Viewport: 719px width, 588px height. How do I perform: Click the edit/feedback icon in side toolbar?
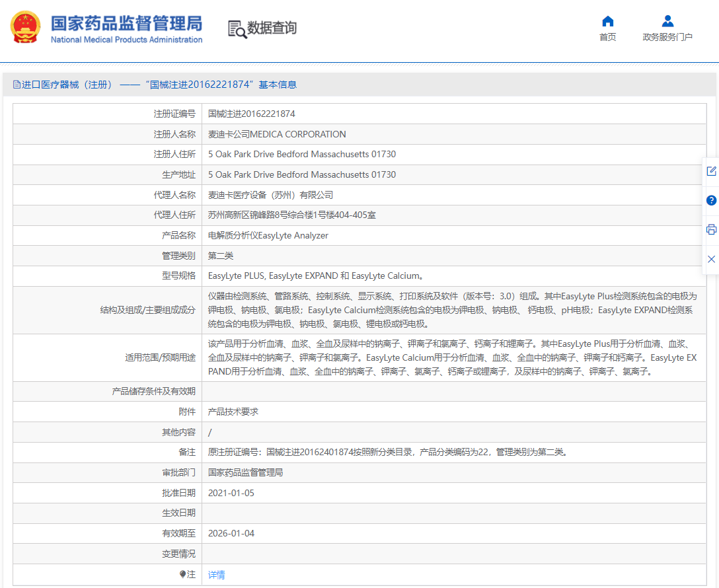tap(711, 171)
